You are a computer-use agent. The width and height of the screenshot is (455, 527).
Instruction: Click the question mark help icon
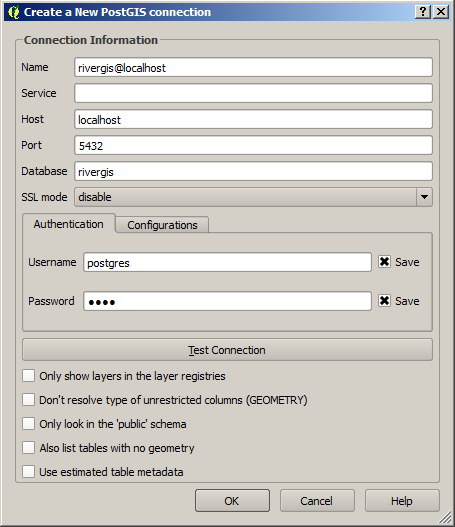click(x=423, y=12)
